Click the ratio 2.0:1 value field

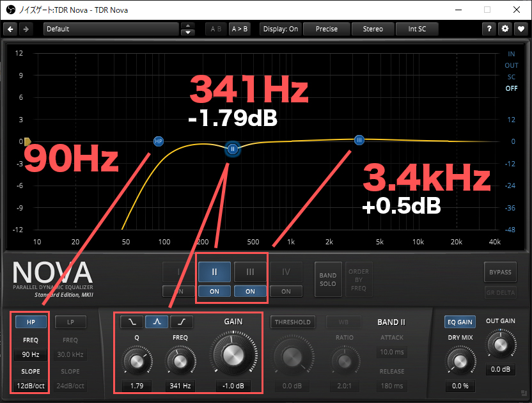point(345,386)
